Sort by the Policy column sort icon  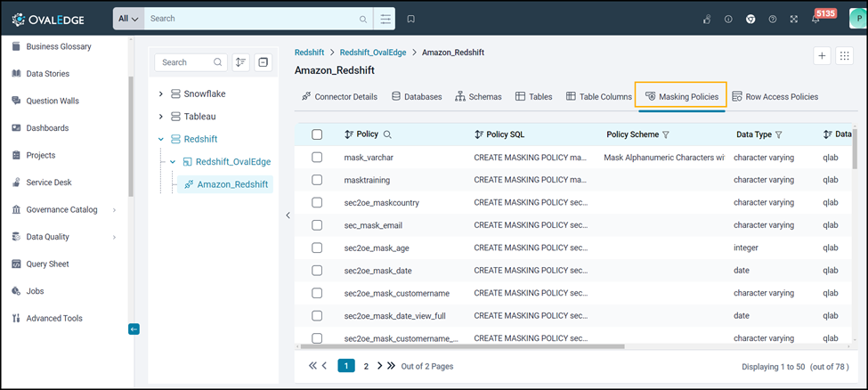coord(349,134)
